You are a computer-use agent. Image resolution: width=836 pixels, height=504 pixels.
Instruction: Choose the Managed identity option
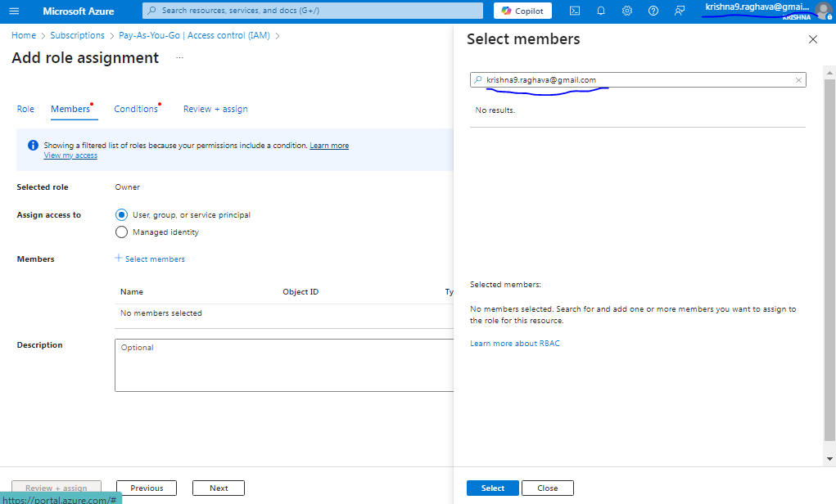pyautogui.click(x=121, y=232)
